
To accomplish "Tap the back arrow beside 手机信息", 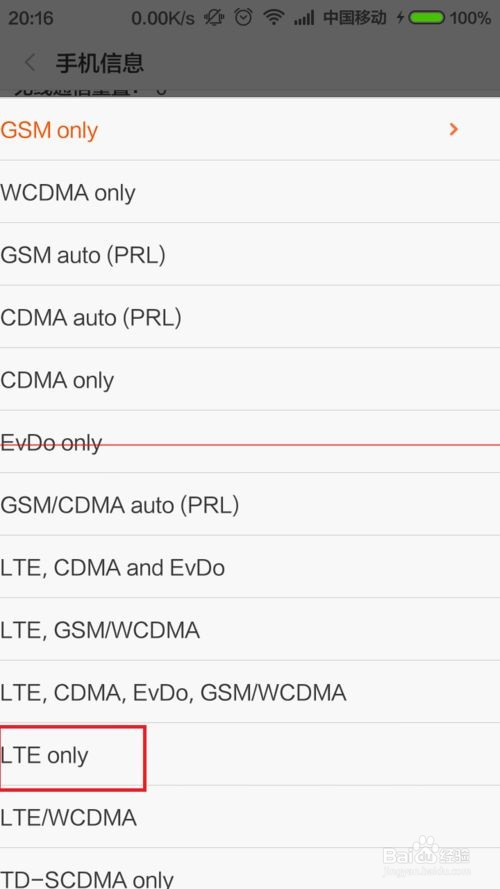I will [x=31, y=62].
